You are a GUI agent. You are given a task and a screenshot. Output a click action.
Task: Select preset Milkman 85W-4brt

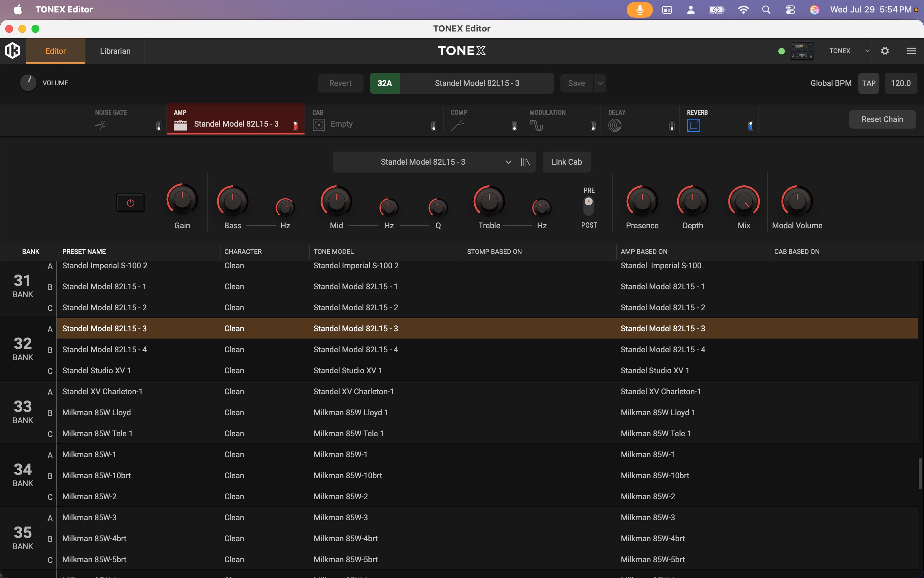487,539
